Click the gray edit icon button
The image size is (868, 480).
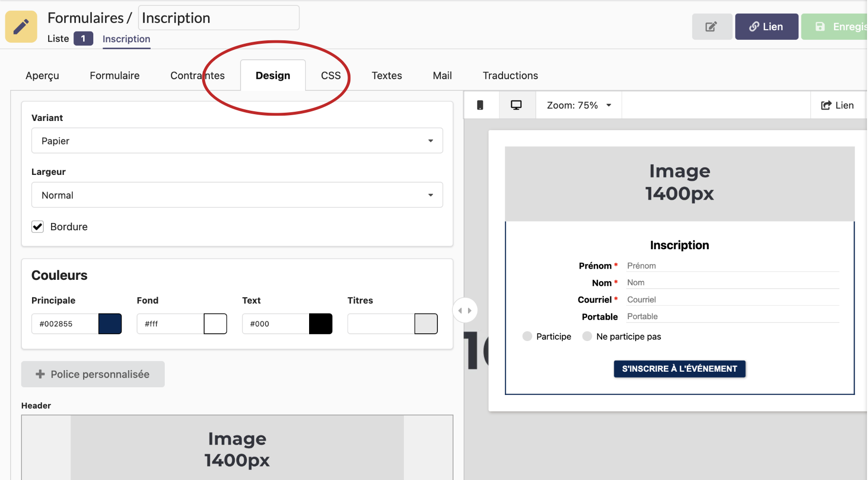point(712,27)
